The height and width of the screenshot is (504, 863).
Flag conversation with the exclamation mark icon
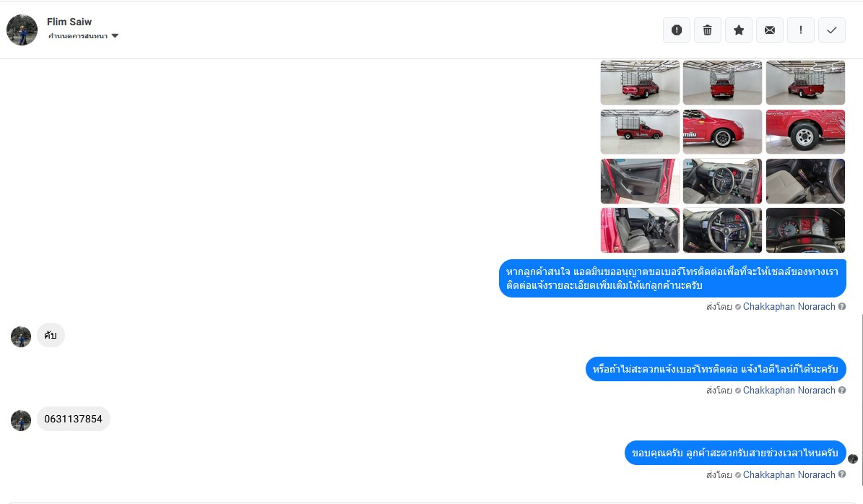click(801, 30)
